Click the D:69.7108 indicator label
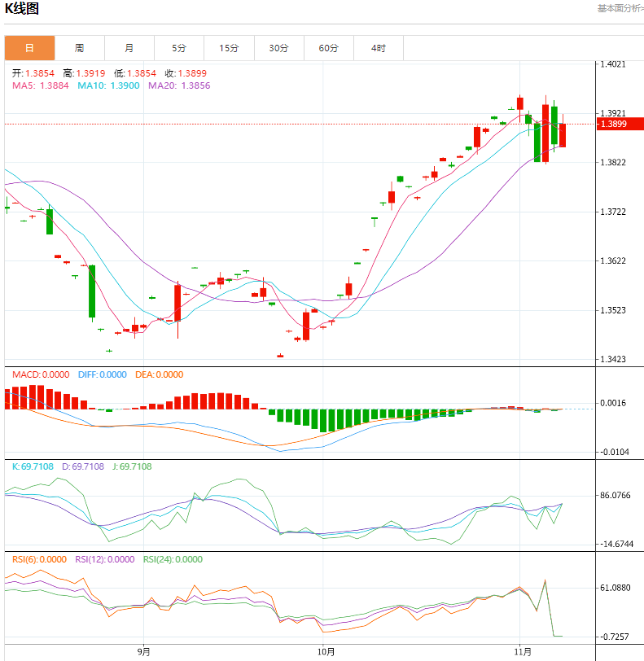Screen dimensions: 644x661 tap(83, 466)
